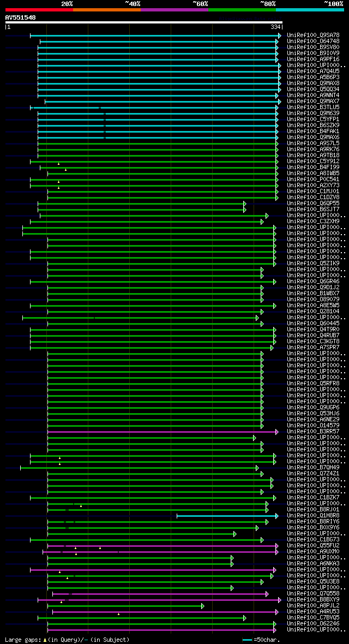Viewport: 349px width, 644px height.
Task: Choose the UniRef100_Q5RFR8 entry
Action: tap(313, 383)
